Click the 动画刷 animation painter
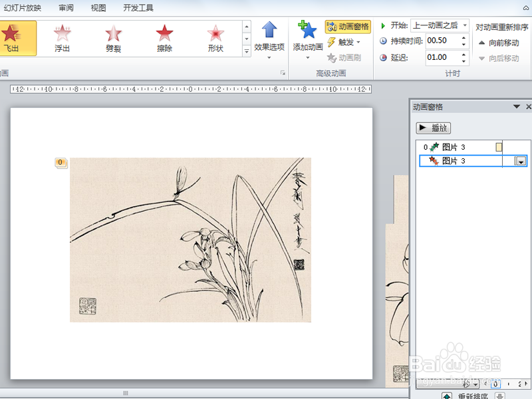Viewport: 532px width, 399px height. 344,58
